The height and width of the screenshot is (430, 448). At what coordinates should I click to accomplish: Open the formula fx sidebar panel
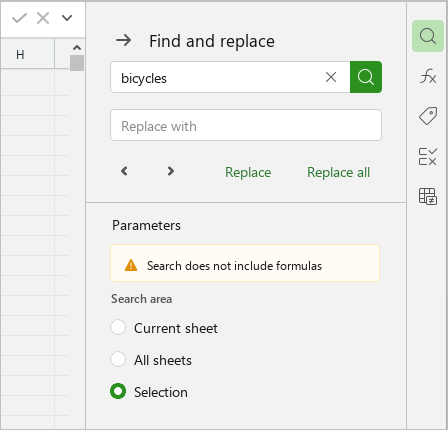click(x=428, y=76)
